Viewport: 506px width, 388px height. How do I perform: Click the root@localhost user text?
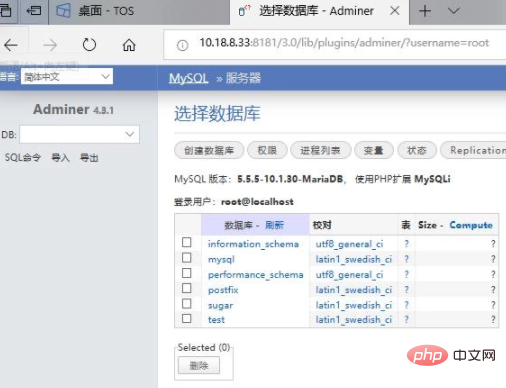[x=257, y=202]
